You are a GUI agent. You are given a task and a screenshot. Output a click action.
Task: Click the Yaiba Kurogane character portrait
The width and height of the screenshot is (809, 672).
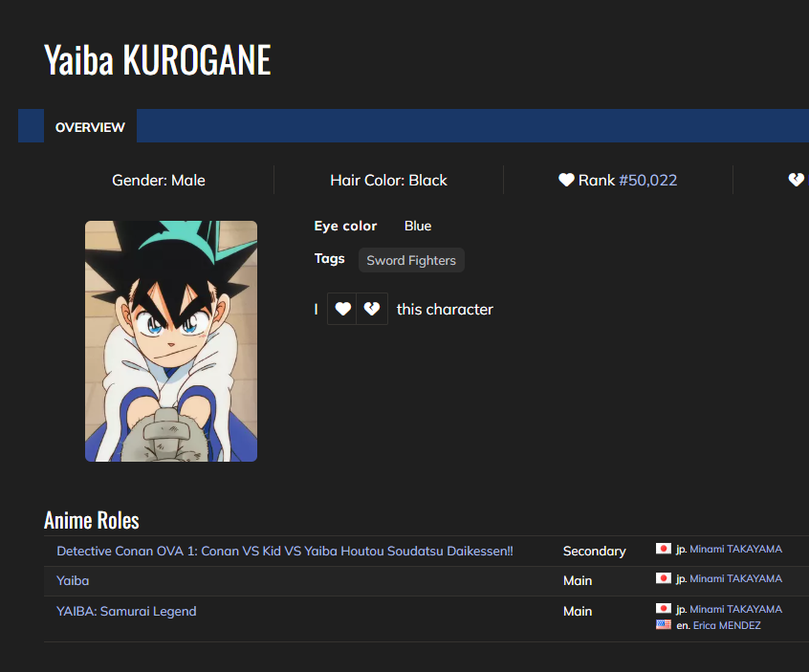171,341
